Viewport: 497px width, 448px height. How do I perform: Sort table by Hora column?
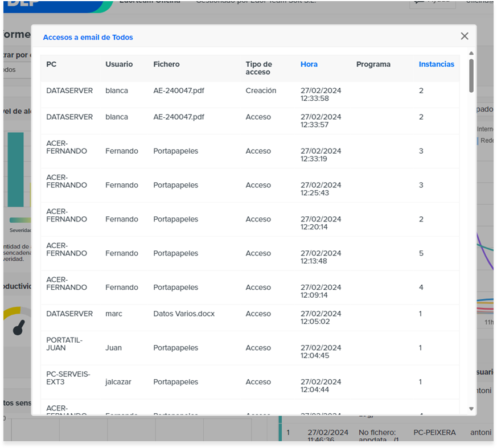pos(309,64)
